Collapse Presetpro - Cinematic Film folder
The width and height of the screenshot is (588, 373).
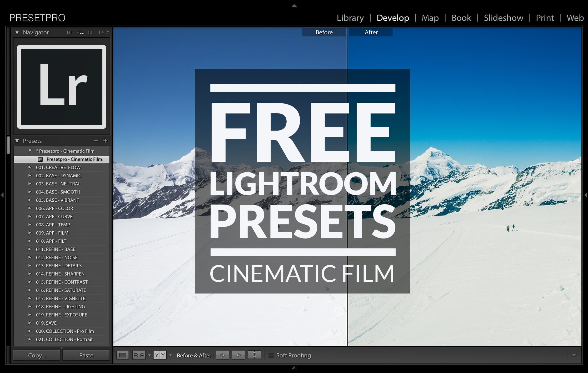(x=30, y=151)
